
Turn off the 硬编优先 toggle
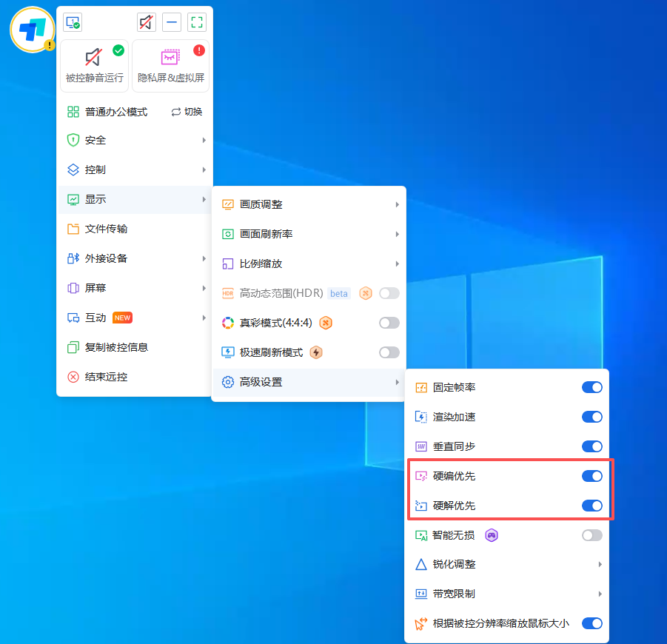point(592,476)
